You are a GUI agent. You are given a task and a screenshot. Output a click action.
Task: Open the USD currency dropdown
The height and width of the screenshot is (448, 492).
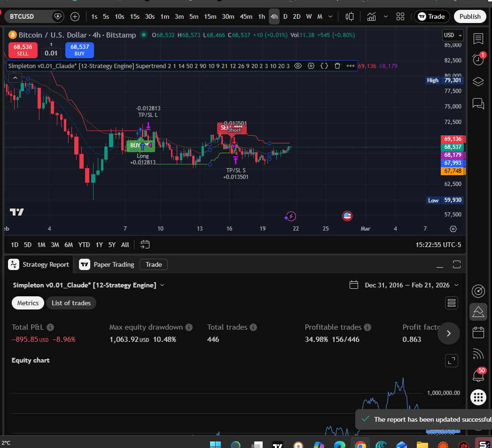453,35
